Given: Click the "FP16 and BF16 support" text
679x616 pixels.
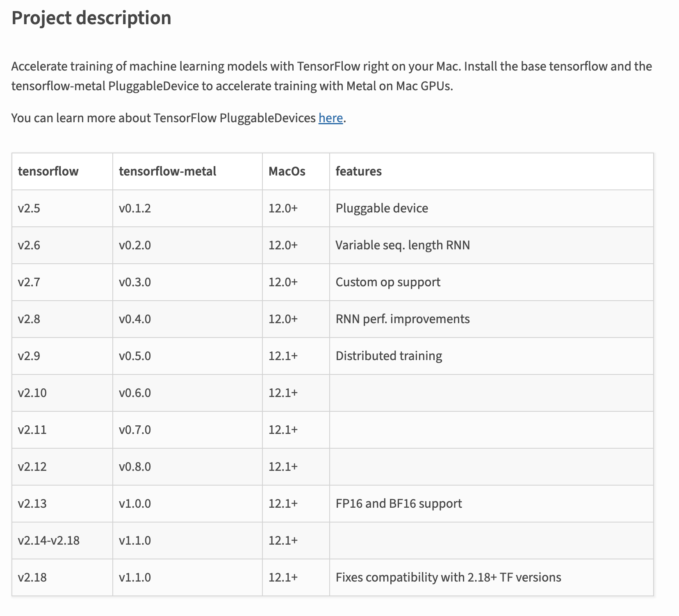Looking at the screenshot, I should point(399,504).
